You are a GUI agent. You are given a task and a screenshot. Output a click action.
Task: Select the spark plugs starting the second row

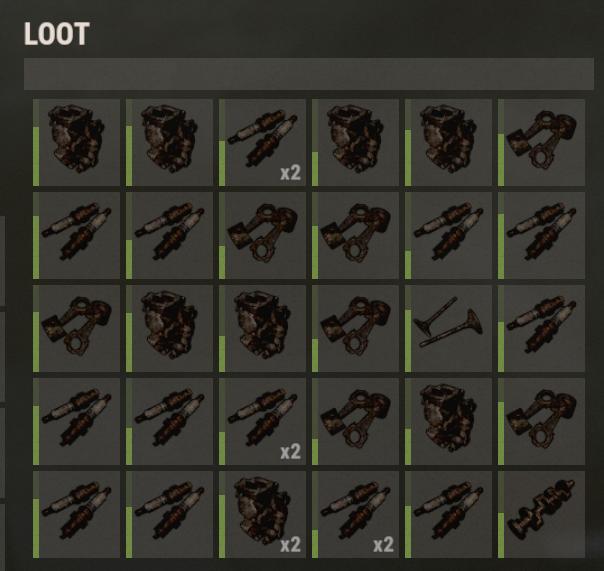coord(76,235)
